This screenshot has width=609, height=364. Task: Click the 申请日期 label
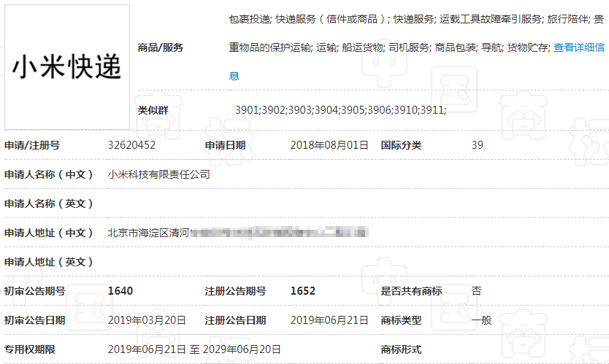(x=225, y=145)
